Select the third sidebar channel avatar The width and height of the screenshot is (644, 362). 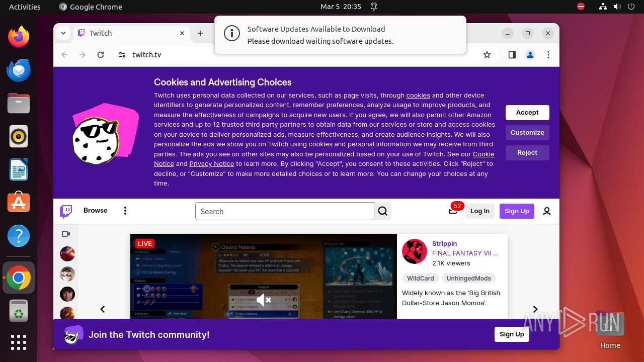[67, 294]
